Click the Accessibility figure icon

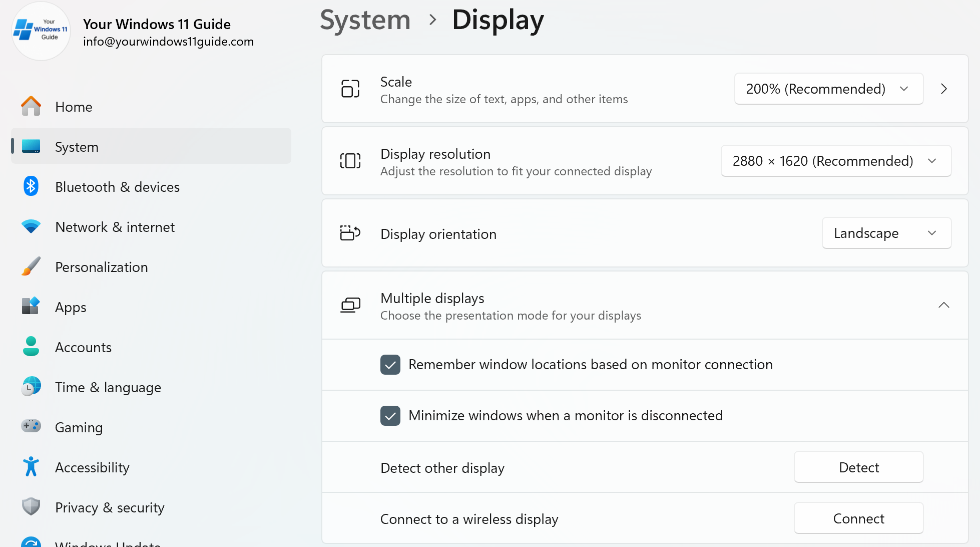[31, 466]
